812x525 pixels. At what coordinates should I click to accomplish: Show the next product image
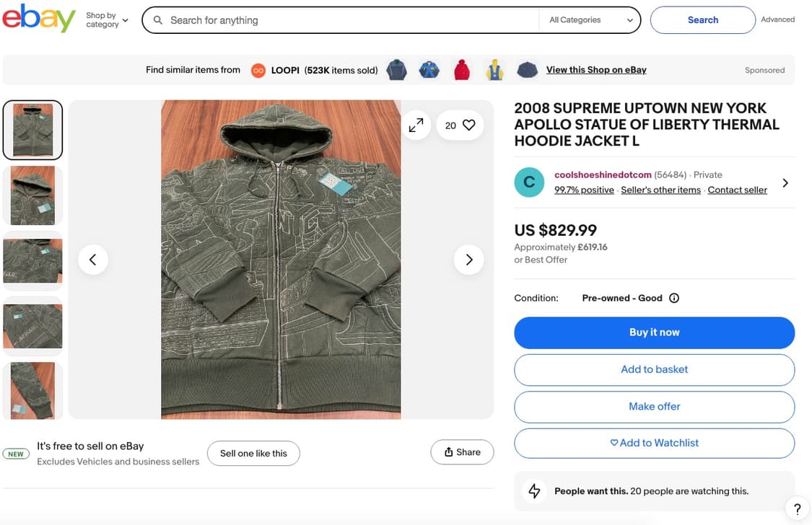[468, 260]
